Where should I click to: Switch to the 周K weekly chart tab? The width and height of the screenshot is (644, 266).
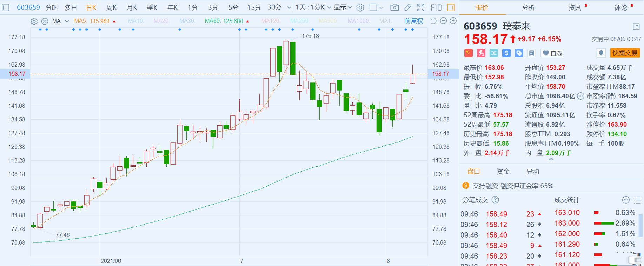[x=112, y=7]
